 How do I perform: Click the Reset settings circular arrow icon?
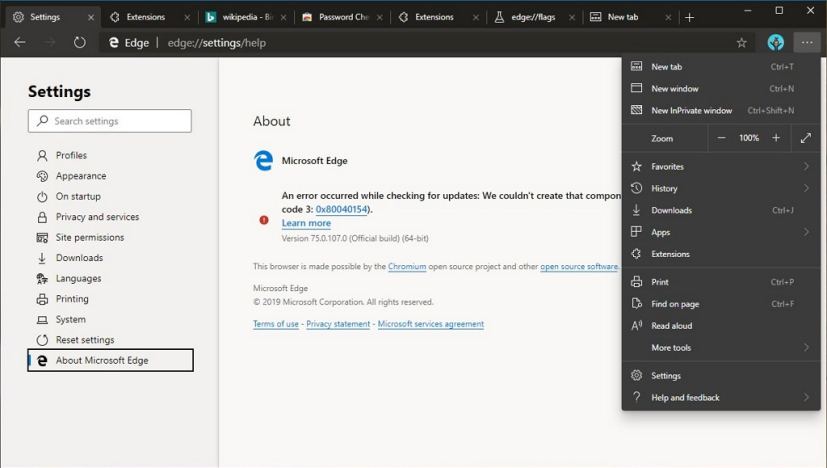[42, 340]
